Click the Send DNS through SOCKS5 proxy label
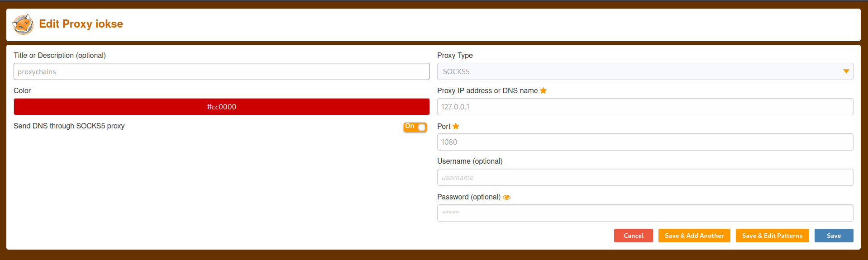This screenshot has height=260, width=868. click(x=69, y=126)
